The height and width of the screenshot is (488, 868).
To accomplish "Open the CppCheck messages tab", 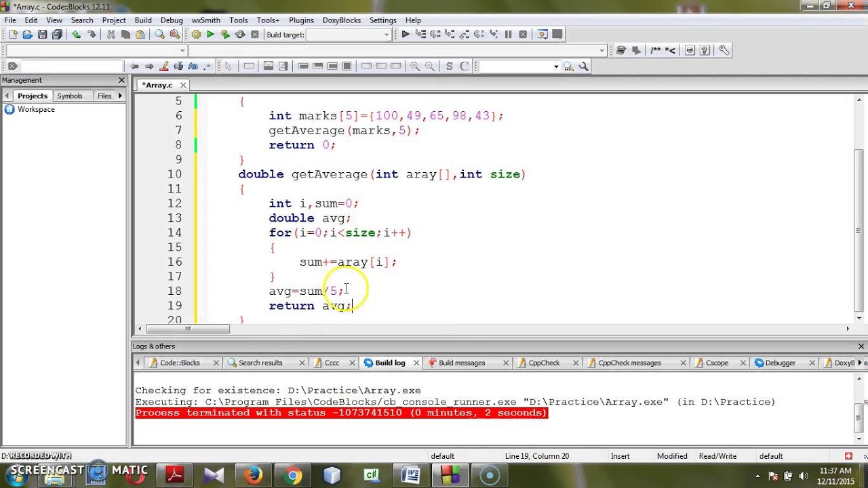I will 629,363.
